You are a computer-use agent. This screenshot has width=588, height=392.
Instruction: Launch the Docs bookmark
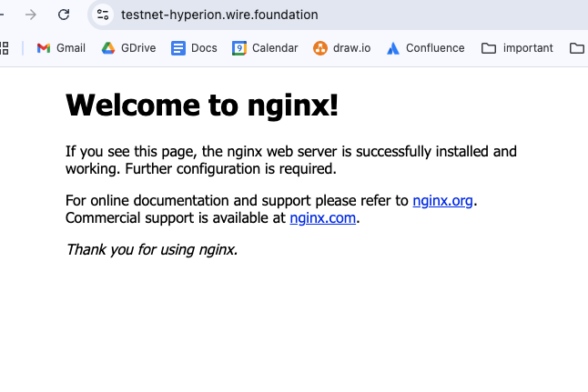coord(194,48)
